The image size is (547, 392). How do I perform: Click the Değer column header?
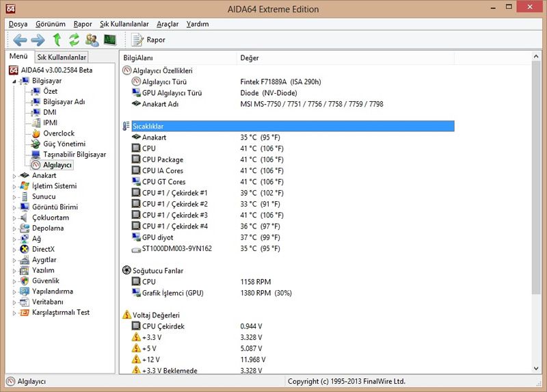pyautogui.click(x=345, y=58)
